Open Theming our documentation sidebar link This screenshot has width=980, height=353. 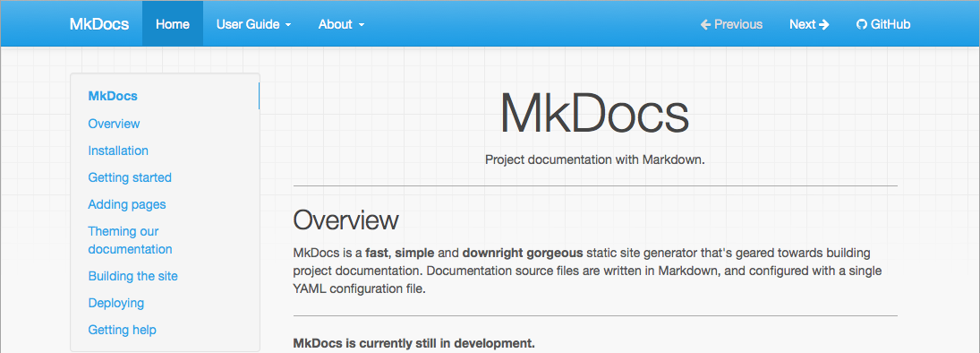click(x=130, y=240)
